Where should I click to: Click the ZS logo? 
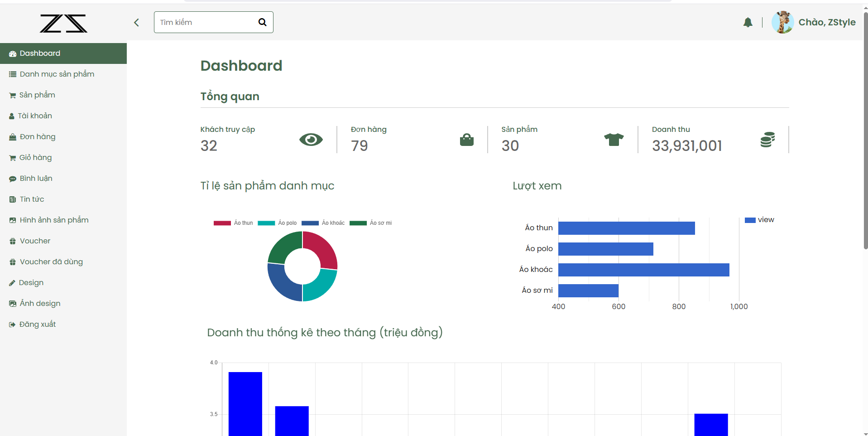[x=63, y=23]
